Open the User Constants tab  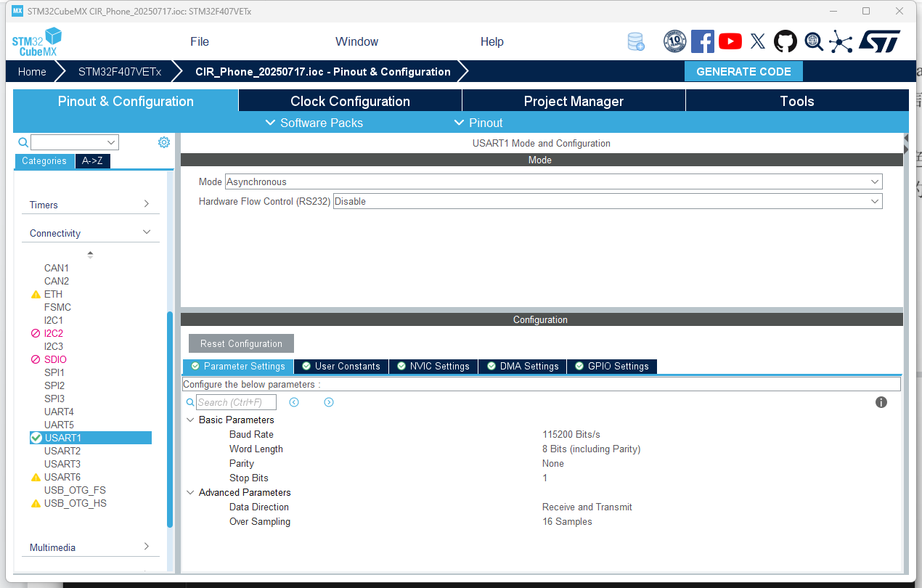(341, 367)
